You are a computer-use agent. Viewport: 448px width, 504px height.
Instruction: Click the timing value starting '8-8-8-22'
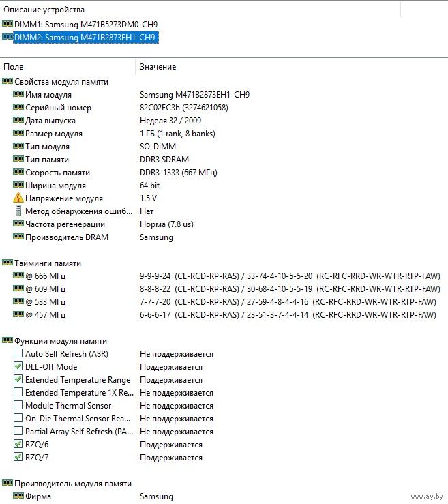[x=290, y=289]
